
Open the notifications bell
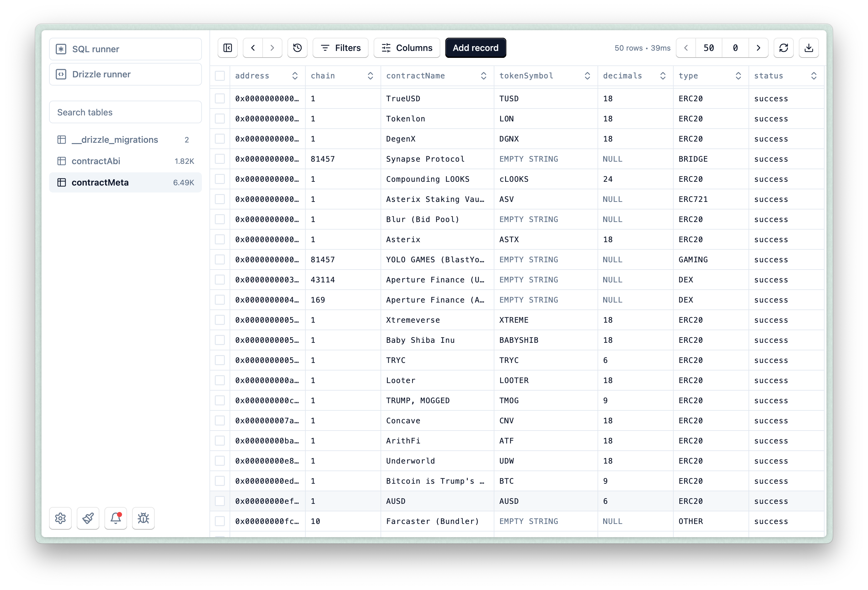(116, 518)
